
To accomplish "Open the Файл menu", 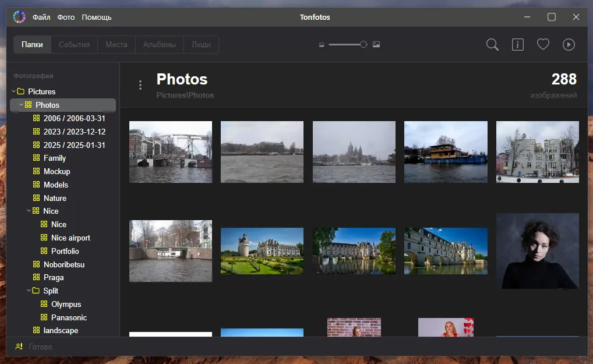I will 41,17.
